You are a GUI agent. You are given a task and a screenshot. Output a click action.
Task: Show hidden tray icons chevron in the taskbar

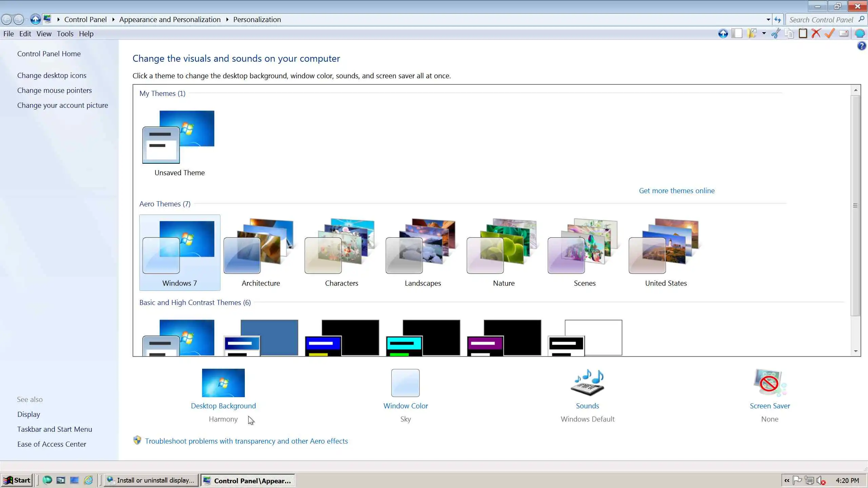tap(787, 481)
